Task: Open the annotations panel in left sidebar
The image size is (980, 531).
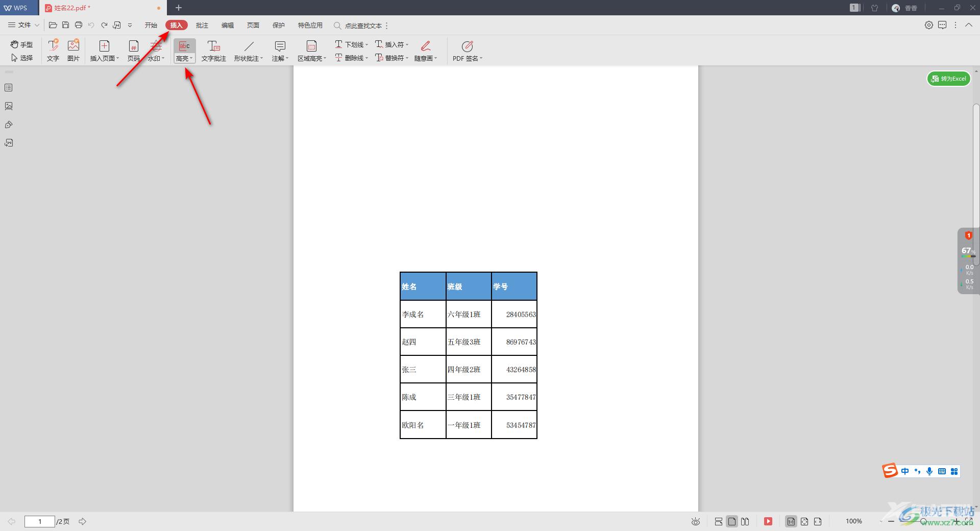Action: point(9,125)
